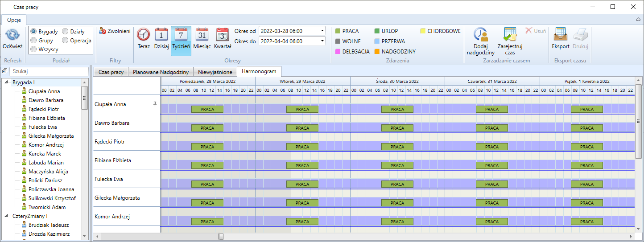The height and width of the screenshot is (242, 644).
Task: Select the Dzisiaj calendar icon
Action: coord(161,35)
